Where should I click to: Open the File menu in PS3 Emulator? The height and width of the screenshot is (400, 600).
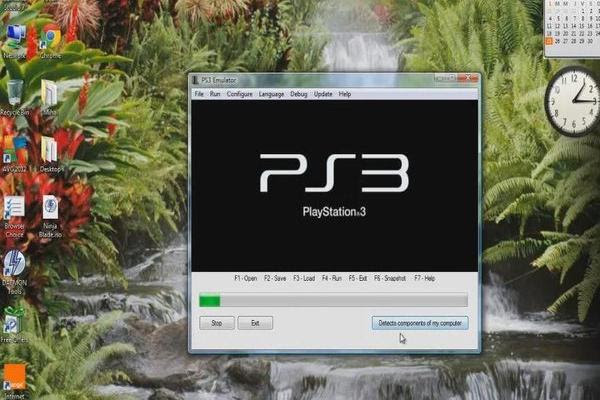pyautogui.click(x=199, y=94)
